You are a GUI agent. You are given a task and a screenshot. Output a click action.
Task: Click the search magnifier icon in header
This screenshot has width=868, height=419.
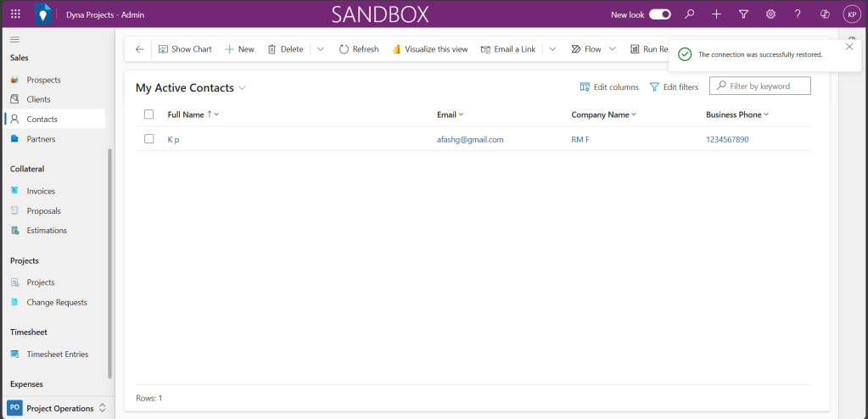pos(690,14)
